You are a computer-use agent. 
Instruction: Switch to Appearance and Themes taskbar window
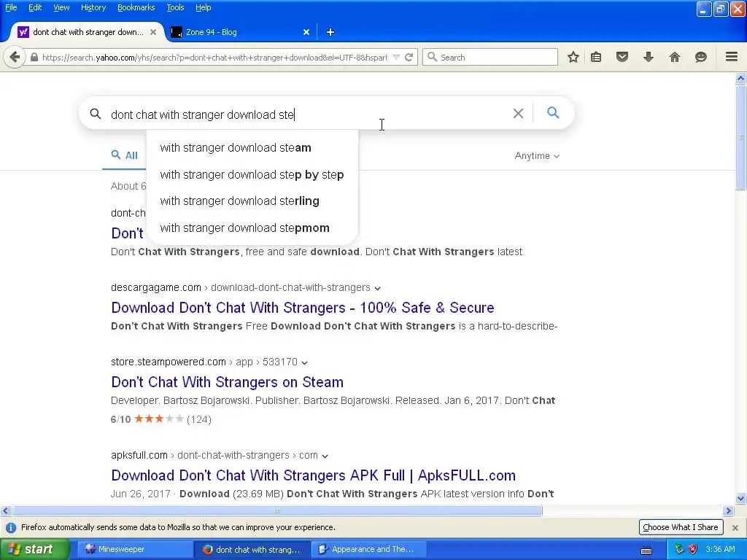[x=367, y=550]
